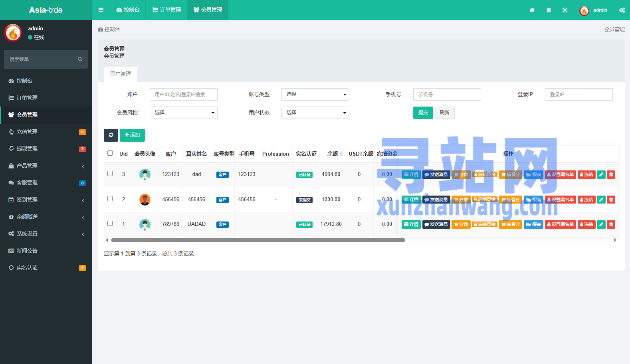Click red delete trash icon for user 789789
630x364 pixels.
click(611, 224)
